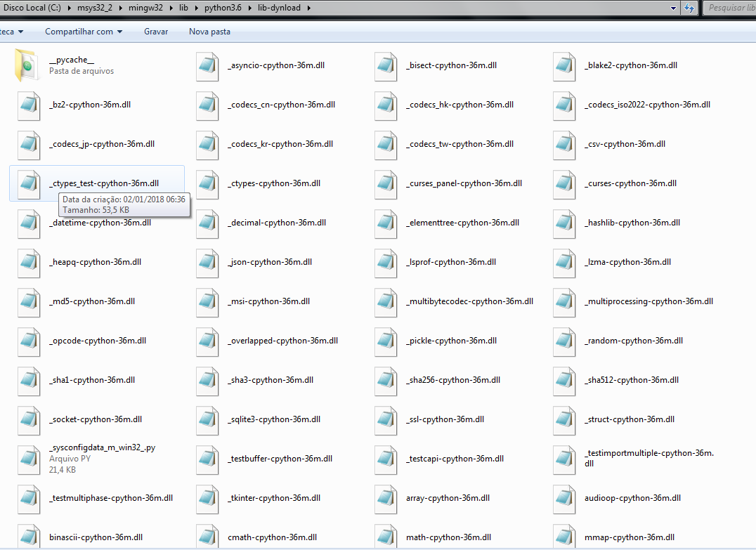The image size is (756, 550).
Task: Click the refresh button beside the address bar
Action: pos(689,8)
